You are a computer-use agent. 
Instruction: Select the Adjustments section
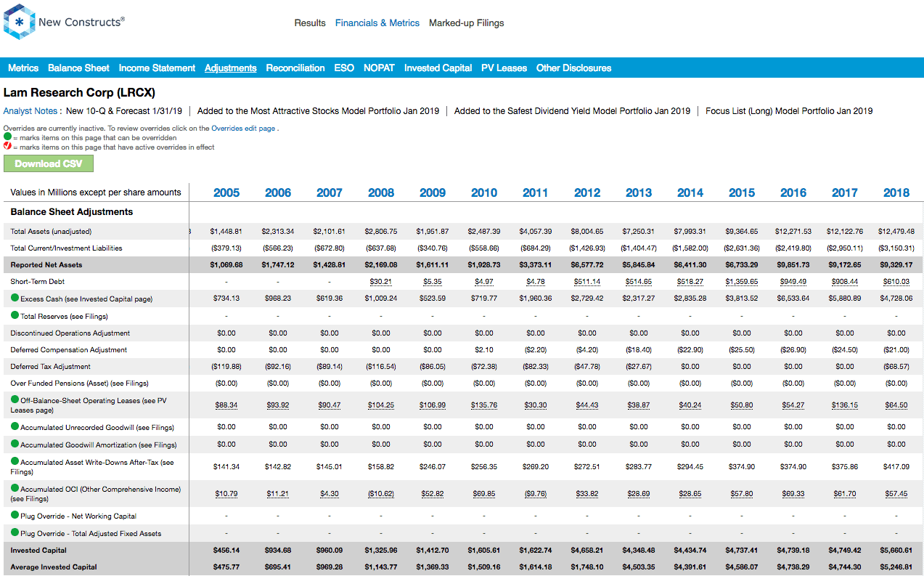click(231, 68)
